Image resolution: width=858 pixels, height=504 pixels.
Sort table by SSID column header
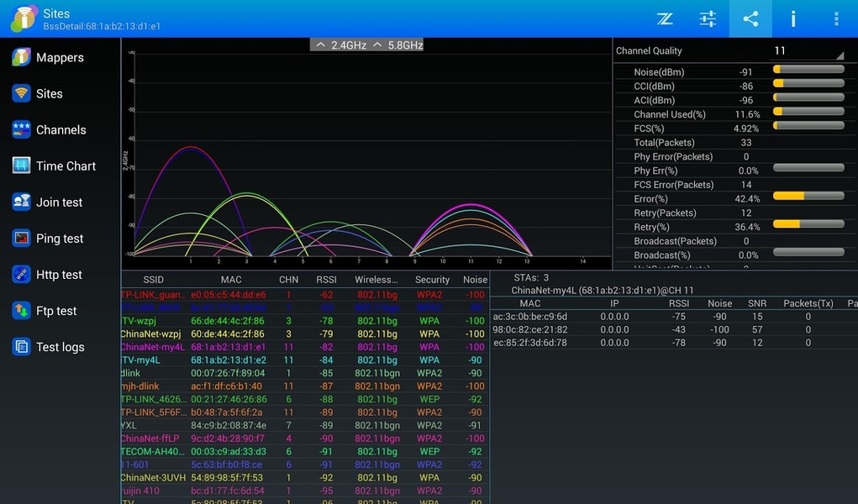pos(153,280)
